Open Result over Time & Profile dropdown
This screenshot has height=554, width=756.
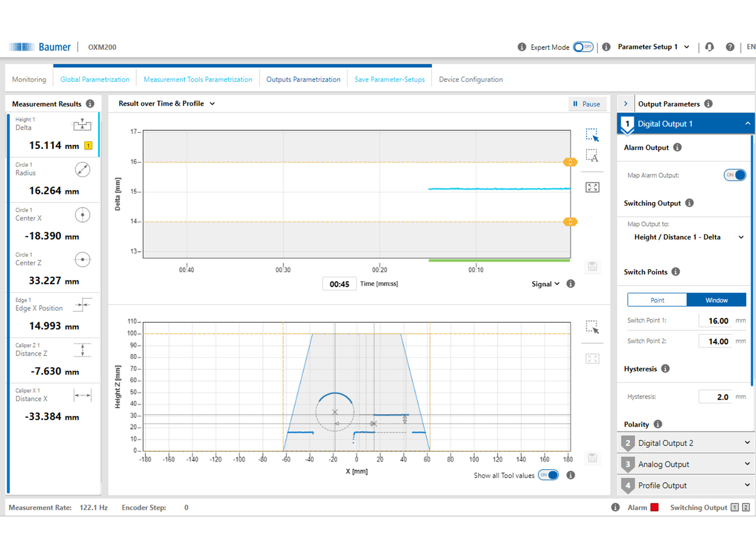167,104
